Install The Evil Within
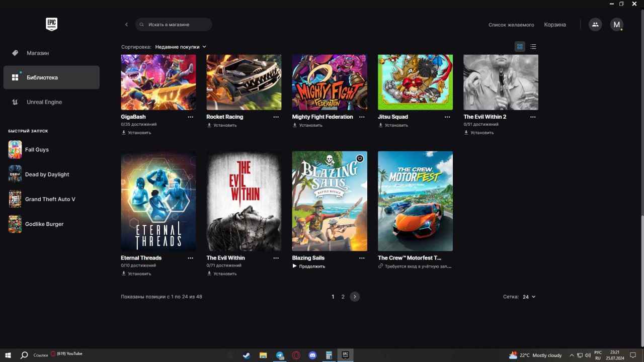The height and width of the screenshot is (362, 644). pos(222,274)
